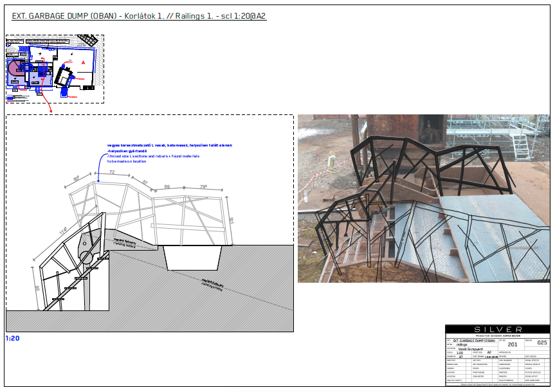The image size is (555, 392).
Task: Click the SILVER production logo in the title block
Action: pos(498,330)
